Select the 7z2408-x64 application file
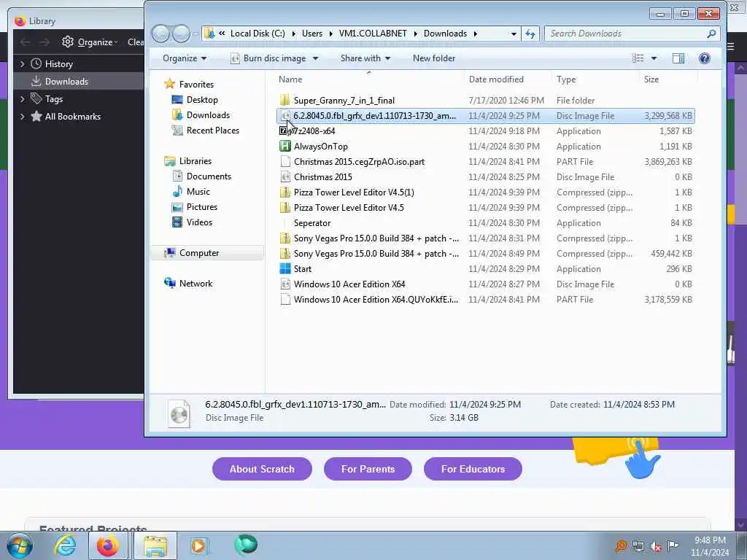The width and height of the screenshot is (747, 560). click(485, 131)
